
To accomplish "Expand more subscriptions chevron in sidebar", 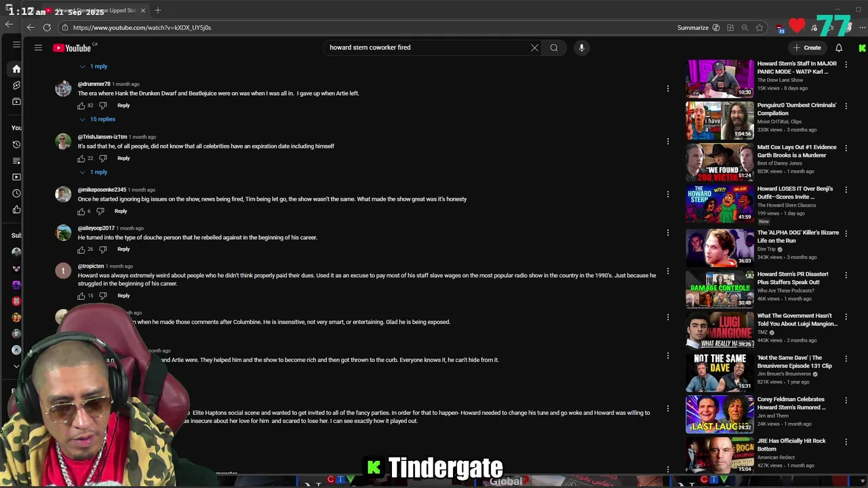I will coord(16,366).
